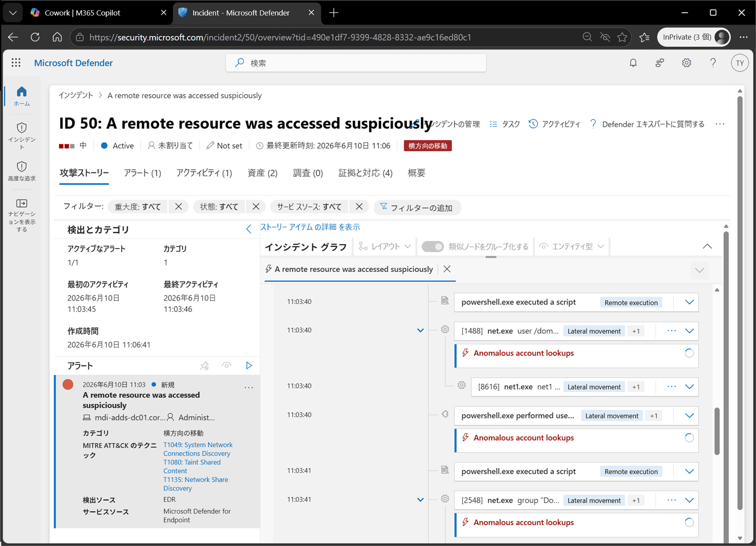This screenshot has width=756, height=546.
Task: Open the status All filter chip
Action: coord(219,207)
